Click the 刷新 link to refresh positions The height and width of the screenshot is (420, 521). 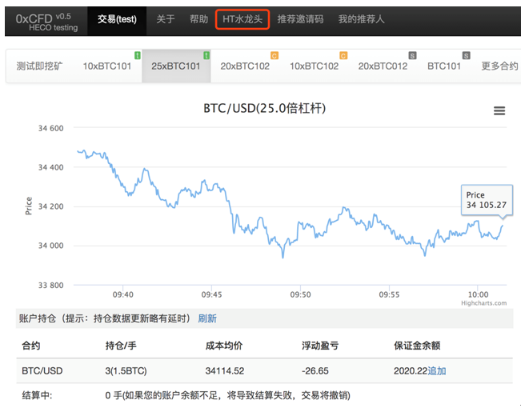(207, 318)
